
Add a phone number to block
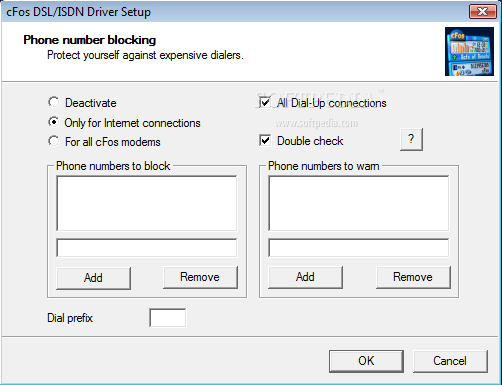coord(93,278)
